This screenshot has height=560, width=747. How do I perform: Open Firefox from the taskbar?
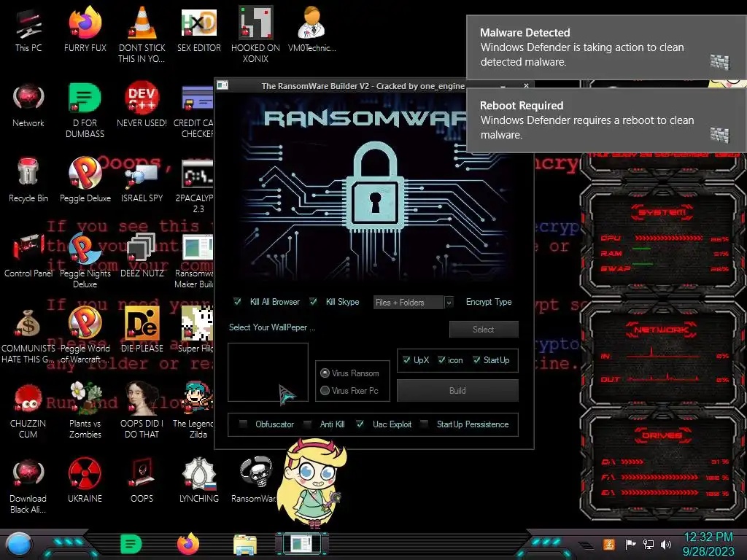pos(187,544)
